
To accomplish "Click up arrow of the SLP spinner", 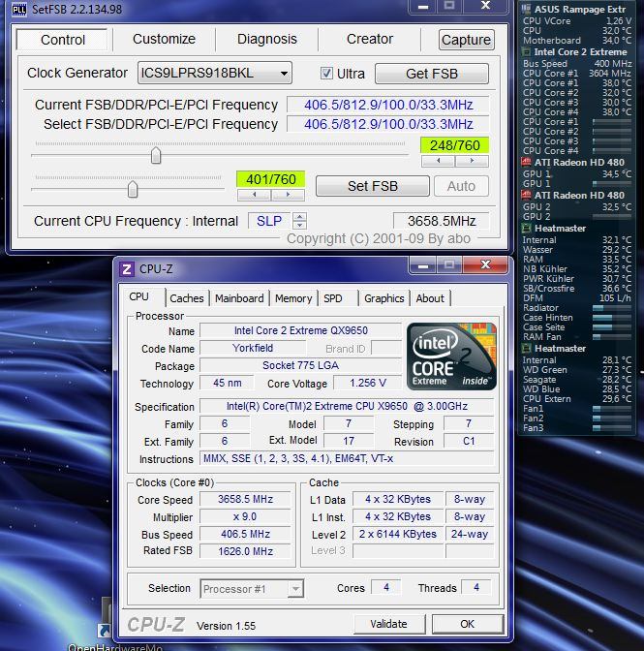I will pyautogui.click(x=299, y=216).
